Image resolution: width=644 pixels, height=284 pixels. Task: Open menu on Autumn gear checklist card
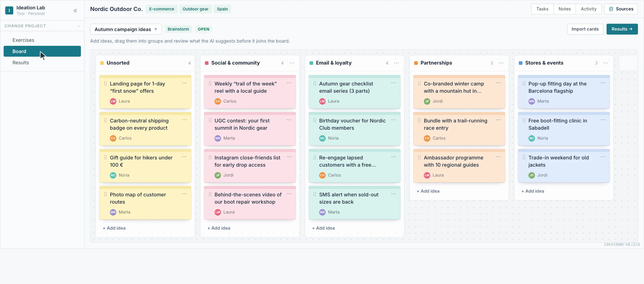pyautogui.click(x=394, y=83)
